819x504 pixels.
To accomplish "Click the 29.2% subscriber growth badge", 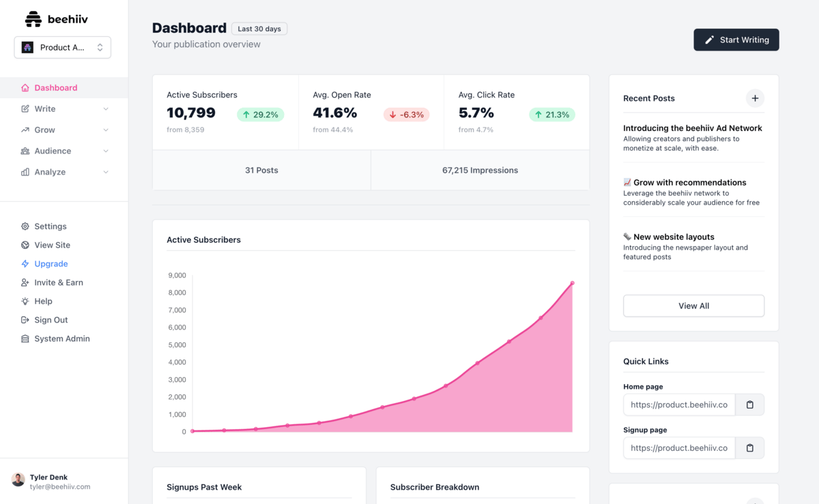I will click(x=260, y=115).
